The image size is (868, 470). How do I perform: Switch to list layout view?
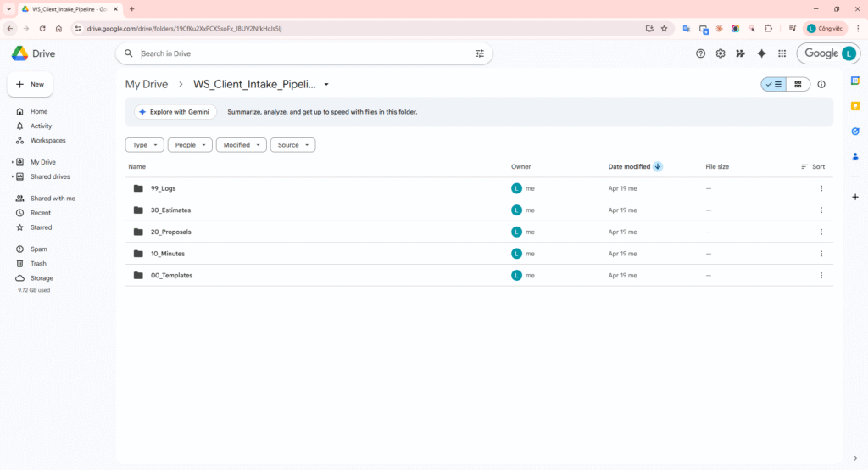click(x=774, y=84)
